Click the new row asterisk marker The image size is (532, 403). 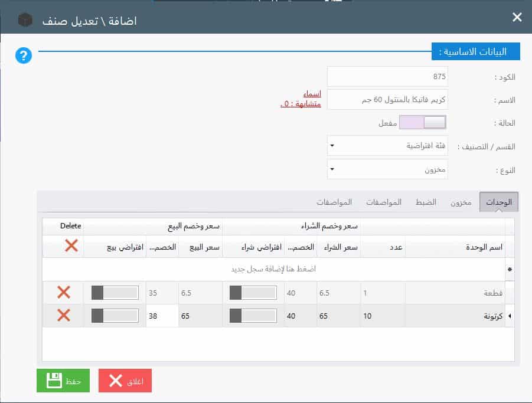pos(510,270)
